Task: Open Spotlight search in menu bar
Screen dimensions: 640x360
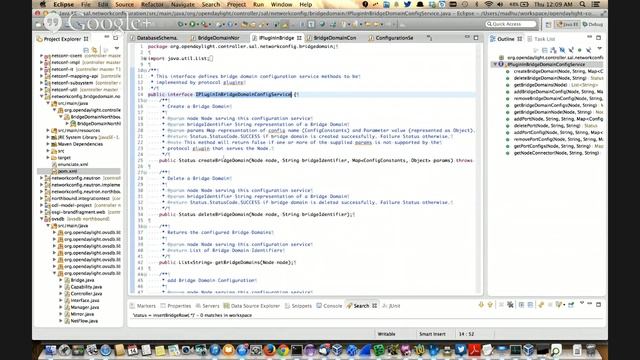Action: pyautogui.click(x=582, y=4)
